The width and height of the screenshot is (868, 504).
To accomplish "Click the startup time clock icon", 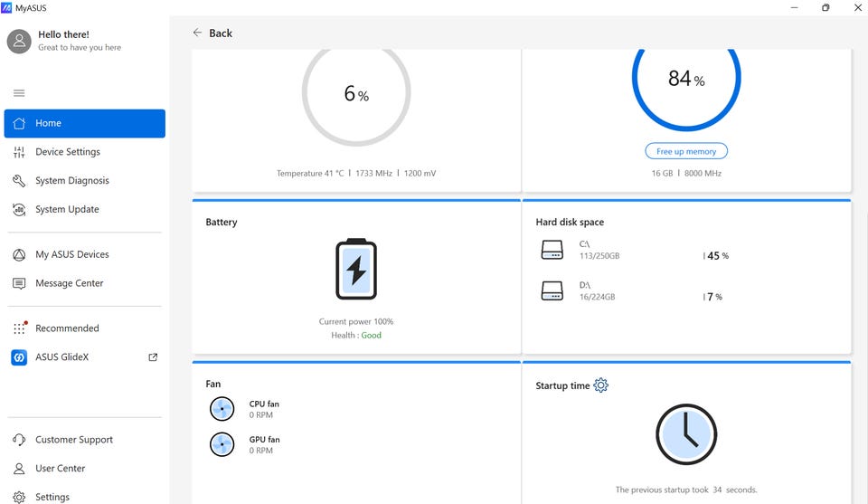I will (686, 434).
